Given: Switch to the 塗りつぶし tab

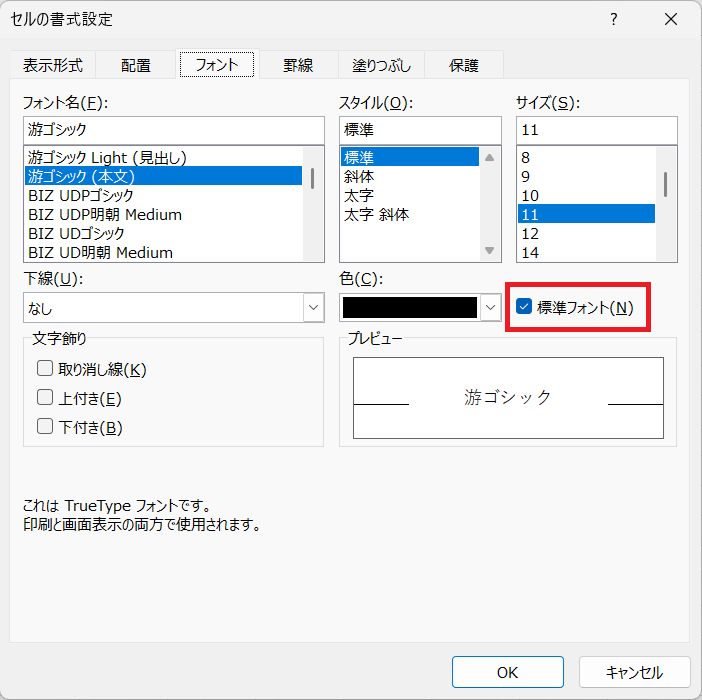Looking at the screenshot, I should pos(381,65).
